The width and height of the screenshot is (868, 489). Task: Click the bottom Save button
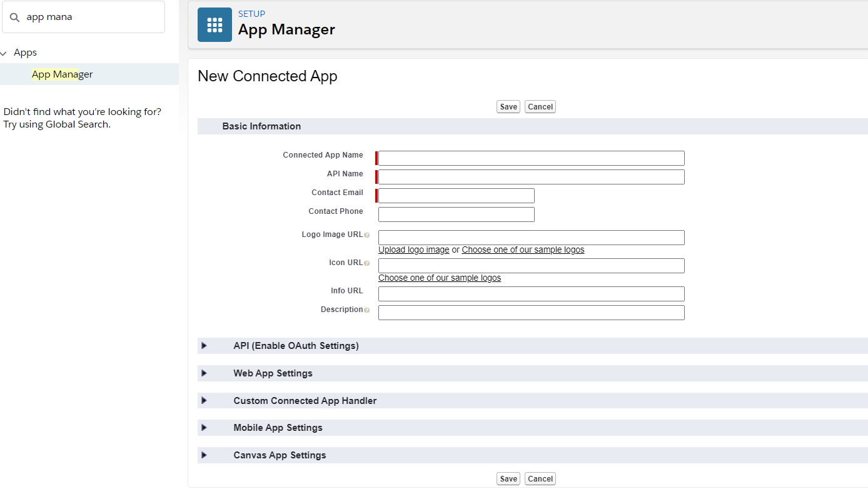click(x=508, y=479)
